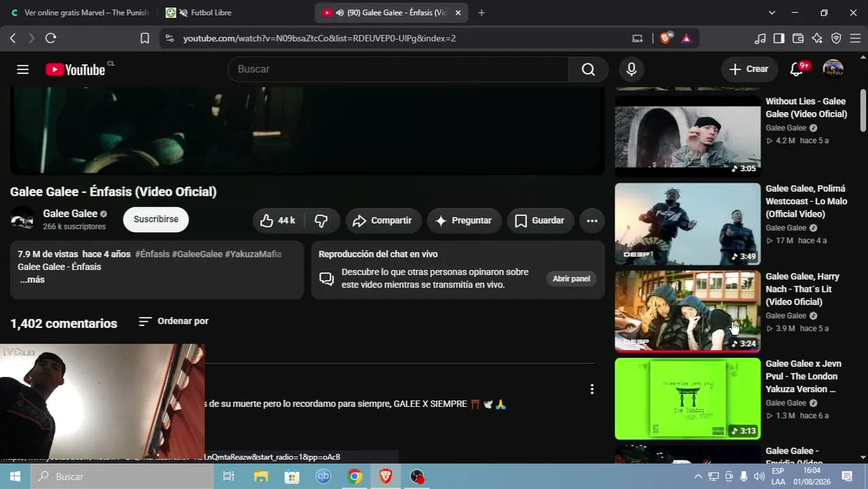
Task: Open the Ordenar por sort dropdown
Action: pyautogui.click(x=173, y=321)
